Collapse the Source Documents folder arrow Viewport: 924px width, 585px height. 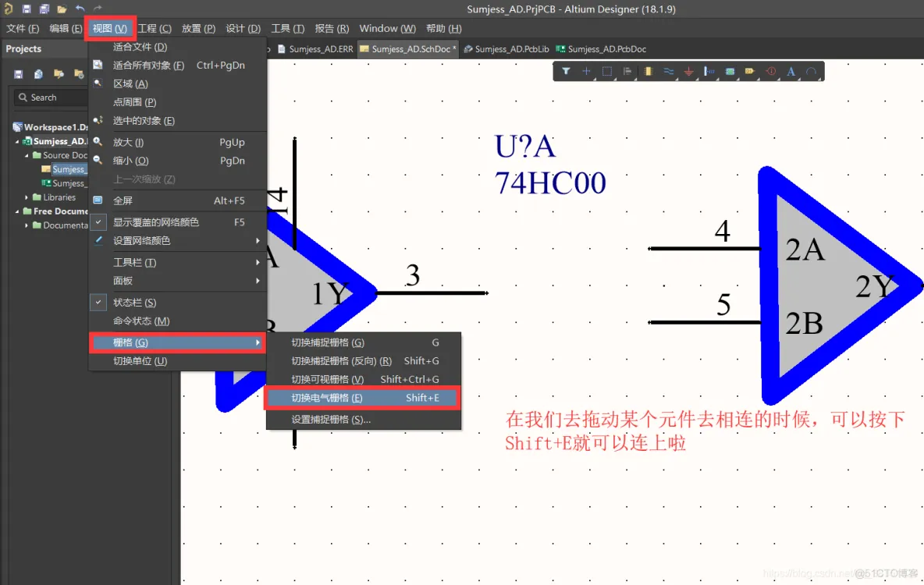tap(27, 155)
